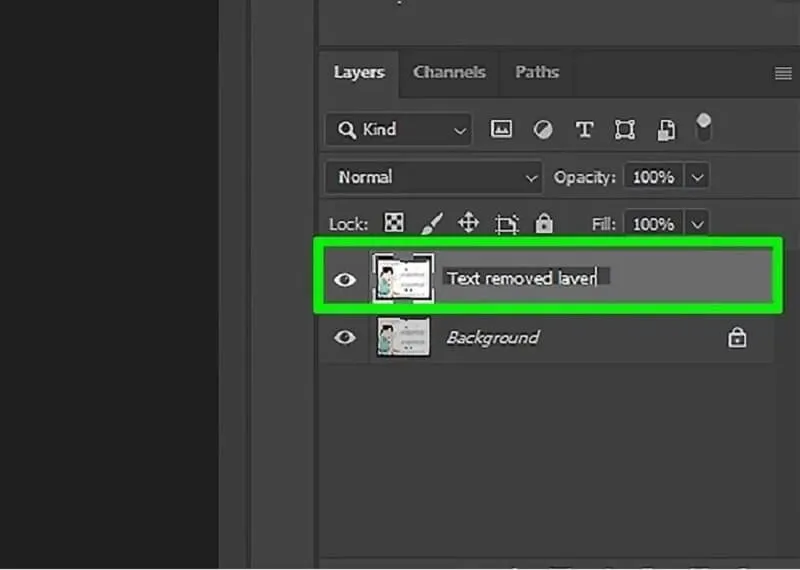800x570 pixels.
Task: Click the pixel layer filter icon
Action: point(501,129)
